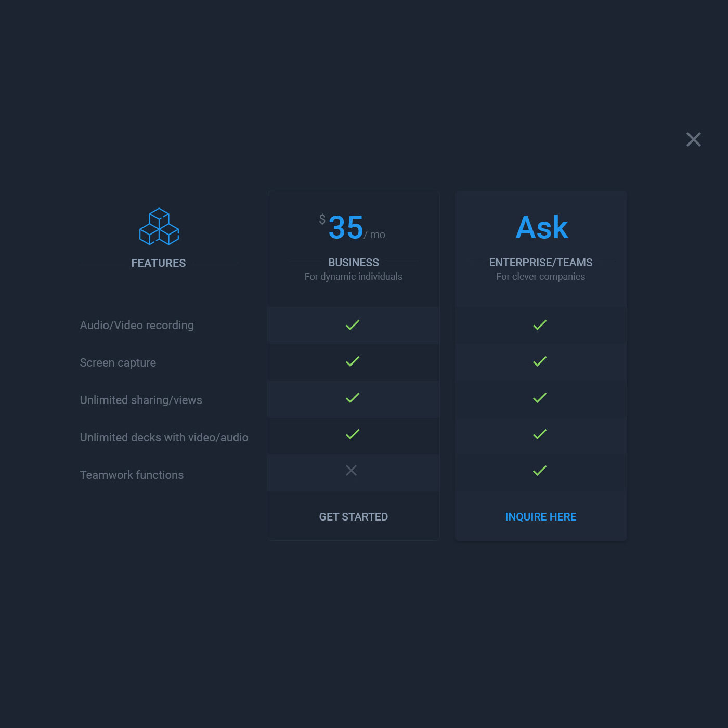Viewport: 728px width, 728px height.
Task: Select the Ask price heading
Action: pyautogui.click(x=541, y=228)
